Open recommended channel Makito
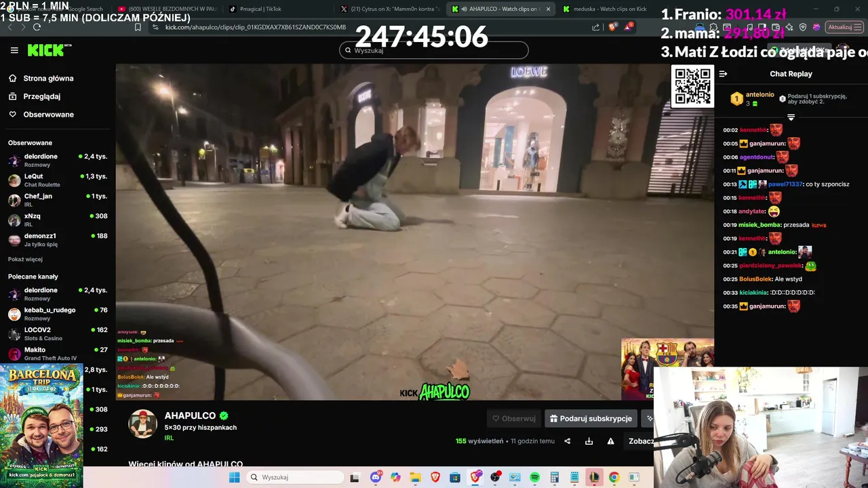This screenshot has height=488, width=868. 58,353
